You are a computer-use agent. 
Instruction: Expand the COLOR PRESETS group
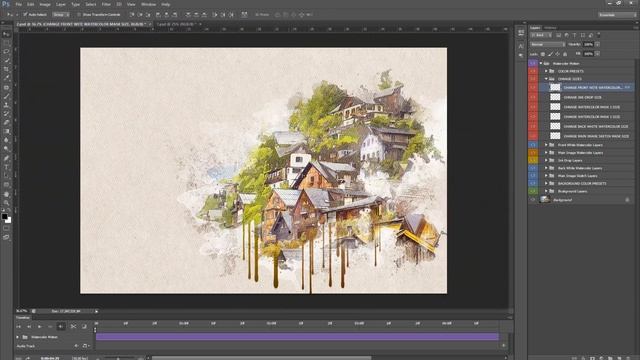(x=546, y=71)
